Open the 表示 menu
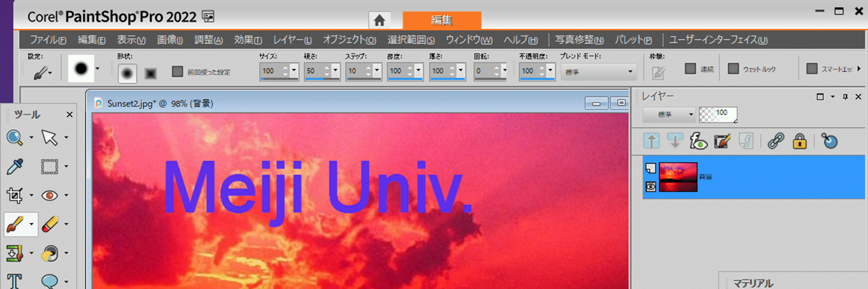 click(131, 40)
